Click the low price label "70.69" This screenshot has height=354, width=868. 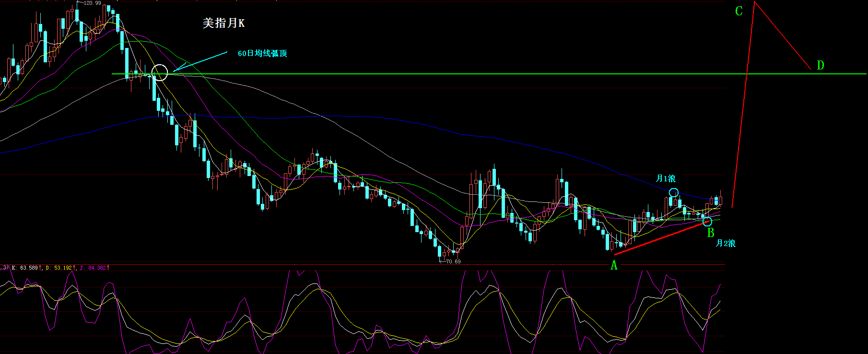click(x=453, y=261)
